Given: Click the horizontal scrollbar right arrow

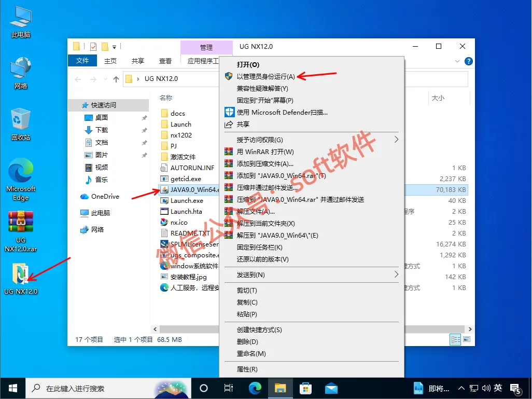Looking at the screenshot, I should [x=470, y=329].
